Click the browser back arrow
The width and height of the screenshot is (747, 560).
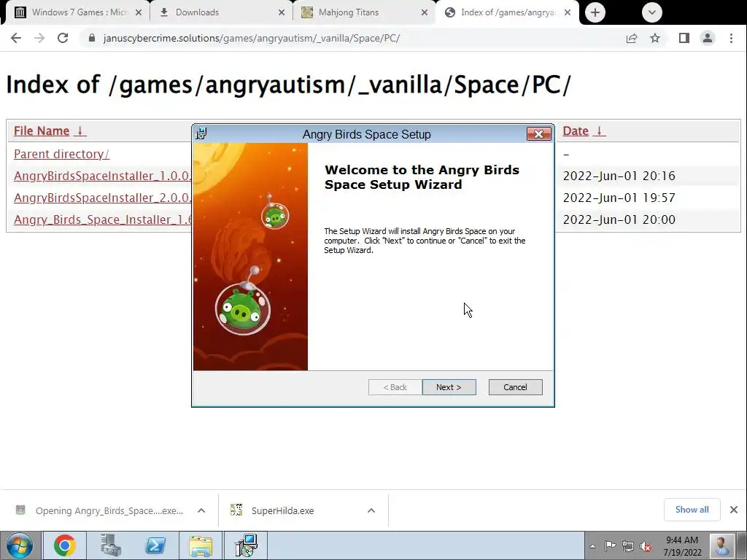(x=16, y=38)
